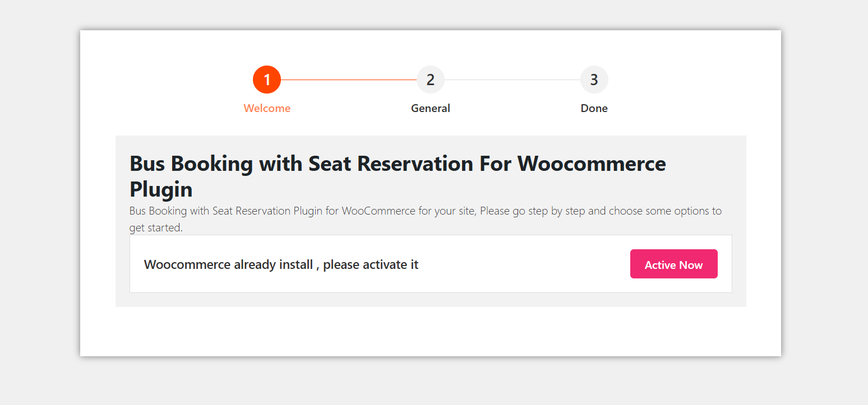Click the Woocommerce activation message text
The image size is (868, 405).
pyautogui.click(x=281, y=264)
